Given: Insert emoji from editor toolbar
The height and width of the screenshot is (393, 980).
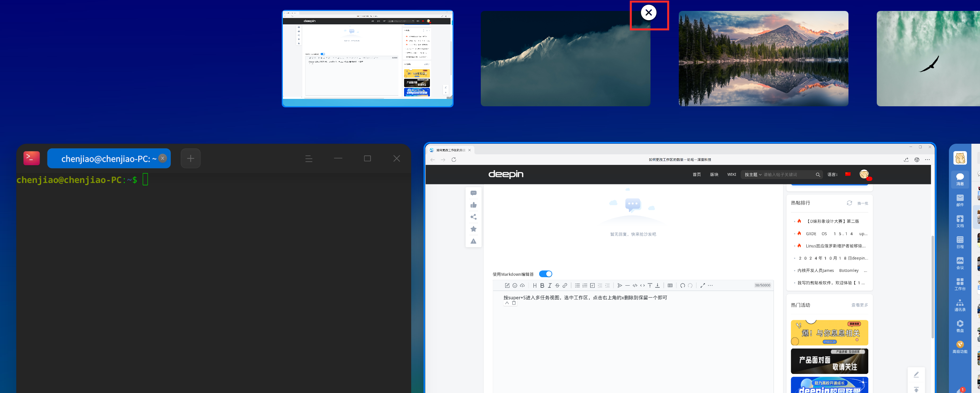Looking at the screenshot, I should click(x=515, y=285).
